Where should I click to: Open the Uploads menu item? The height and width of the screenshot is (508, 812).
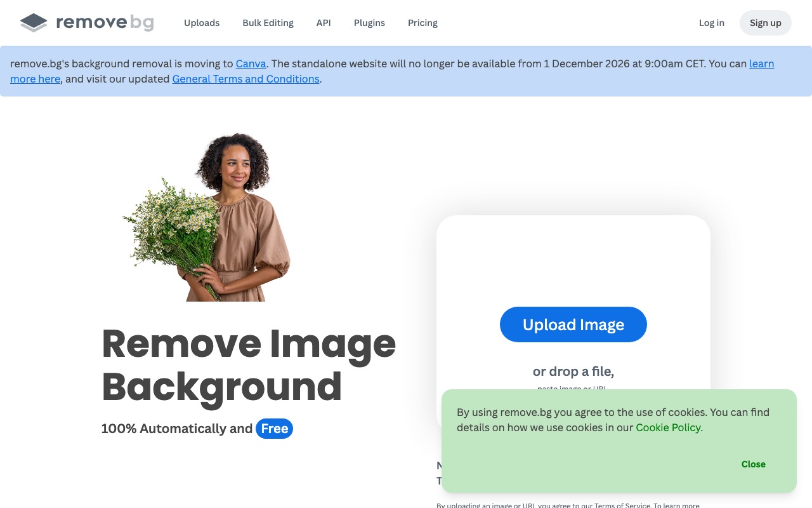[x=202, y=23]
